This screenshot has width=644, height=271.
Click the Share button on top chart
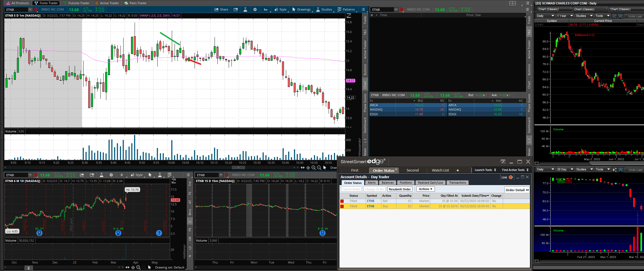(x=221, y=9)
